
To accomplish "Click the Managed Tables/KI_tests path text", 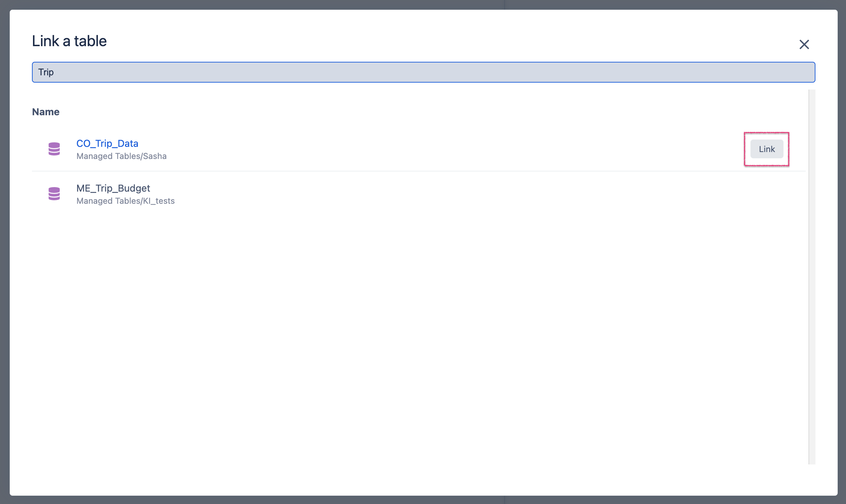I will pyautogui.click(x=125, y=201).
